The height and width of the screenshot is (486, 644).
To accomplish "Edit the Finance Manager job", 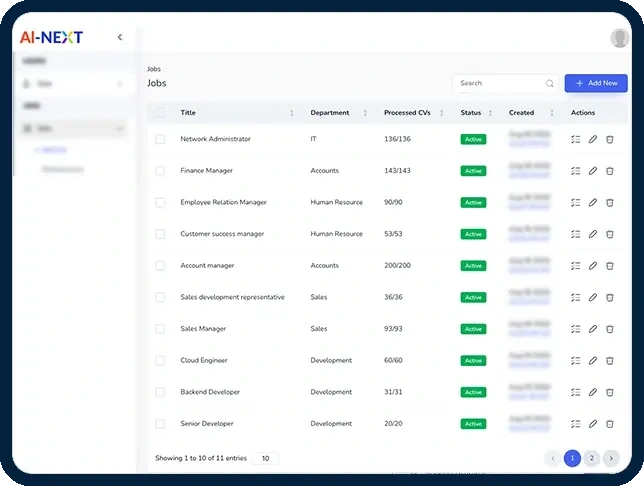I will (593, 171).
